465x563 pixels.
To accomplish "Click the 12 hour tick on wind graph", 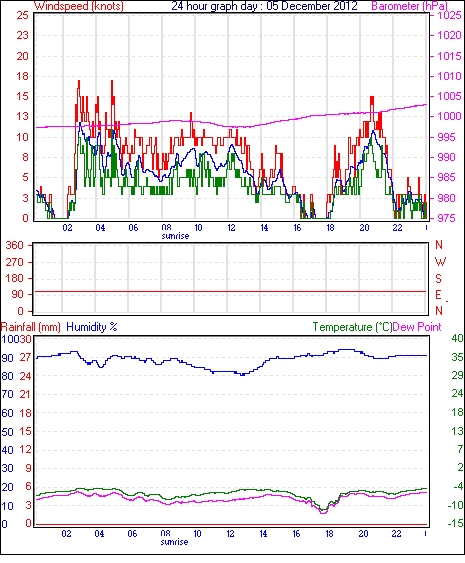I will pos(231,228).
